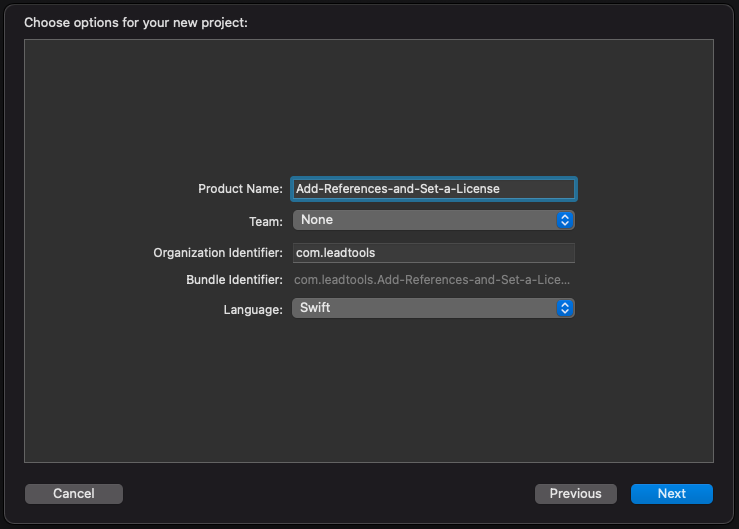Select the "Swift" text in Language popup
Image resolution: width=739 pixels, height=529 pixels.
[315, 308]
